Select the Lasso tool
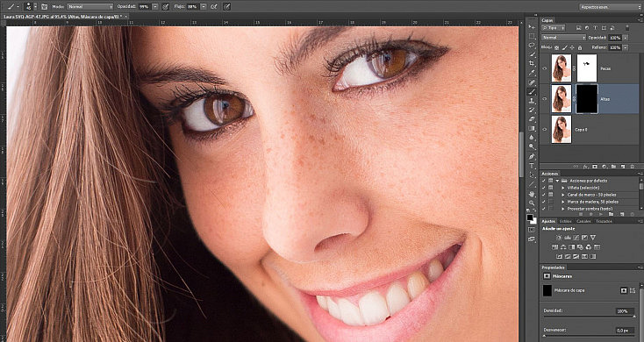Image resolution: width=644 pixels, height=342 pixels. [x=532, y=45]
